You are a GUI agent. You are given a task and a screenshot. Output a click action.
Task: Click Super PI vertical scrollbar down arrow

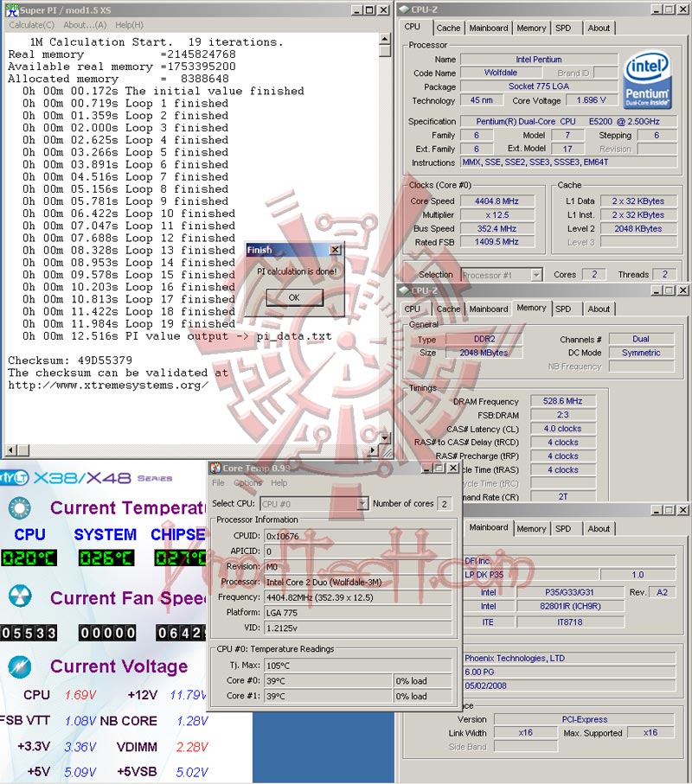click(x=384, y=437)
